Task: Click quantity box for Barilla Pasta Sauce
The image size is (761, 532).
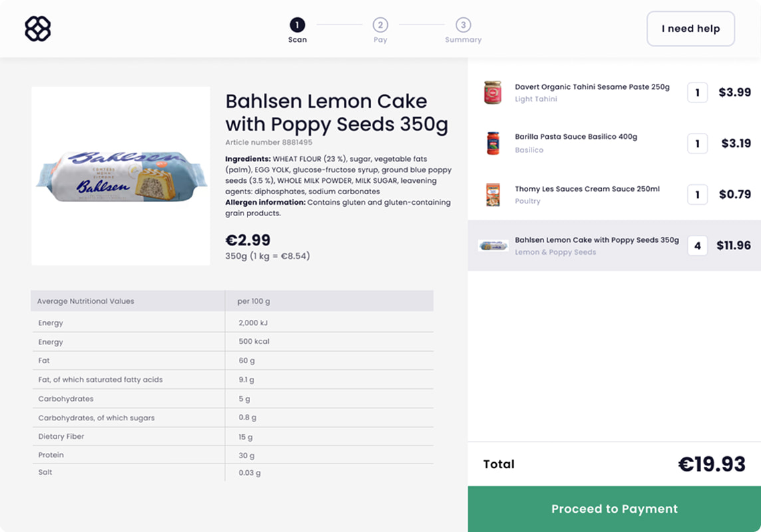Action: (697, 144)
